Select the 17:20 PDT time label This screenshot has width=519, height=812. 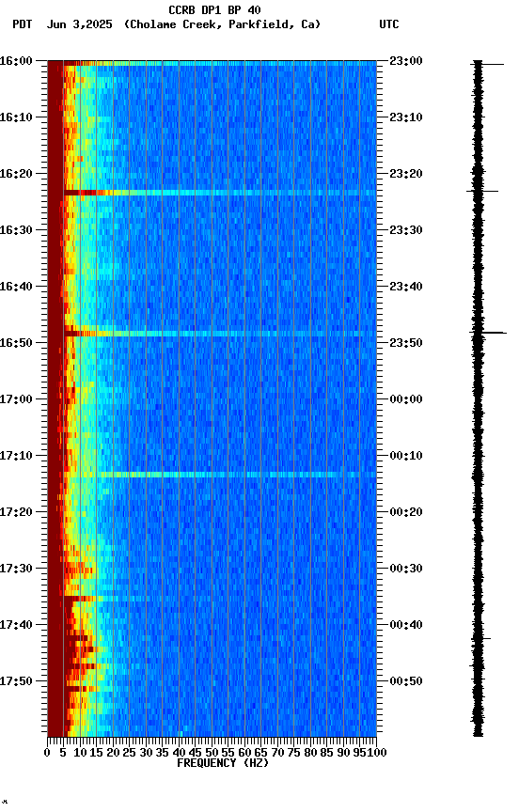[16, 512]
